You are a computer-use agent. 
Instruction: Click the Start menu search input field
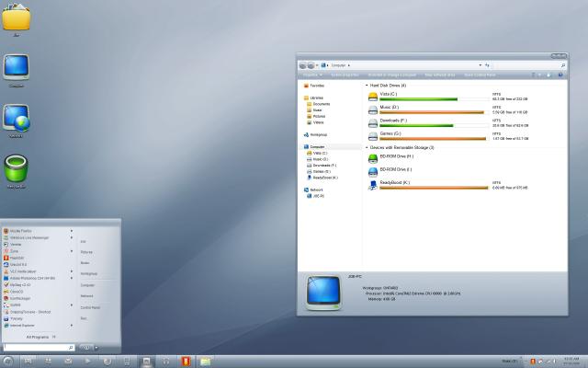pos(39,348)
